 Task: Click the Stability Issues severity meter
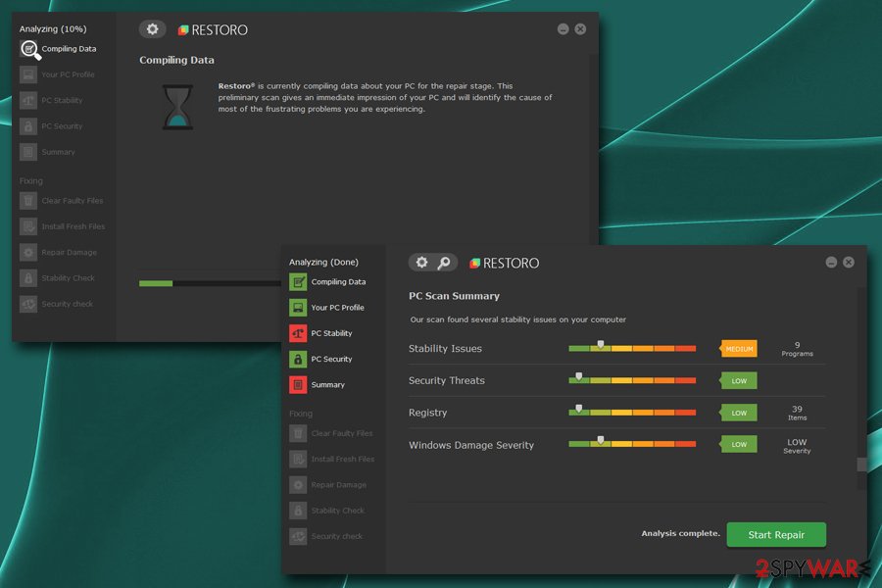[x=632, y=348]
